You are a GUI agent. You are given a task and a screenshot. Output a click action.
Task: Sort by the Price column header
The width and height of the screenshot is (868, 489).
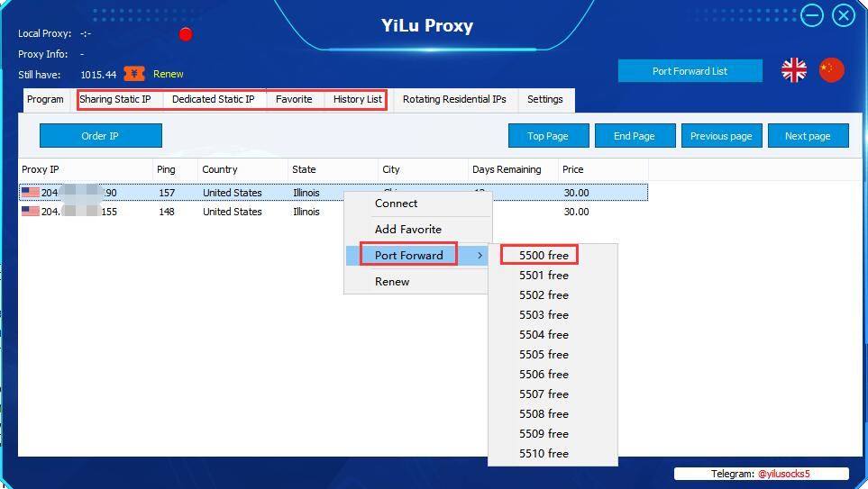tap(603, 169)
